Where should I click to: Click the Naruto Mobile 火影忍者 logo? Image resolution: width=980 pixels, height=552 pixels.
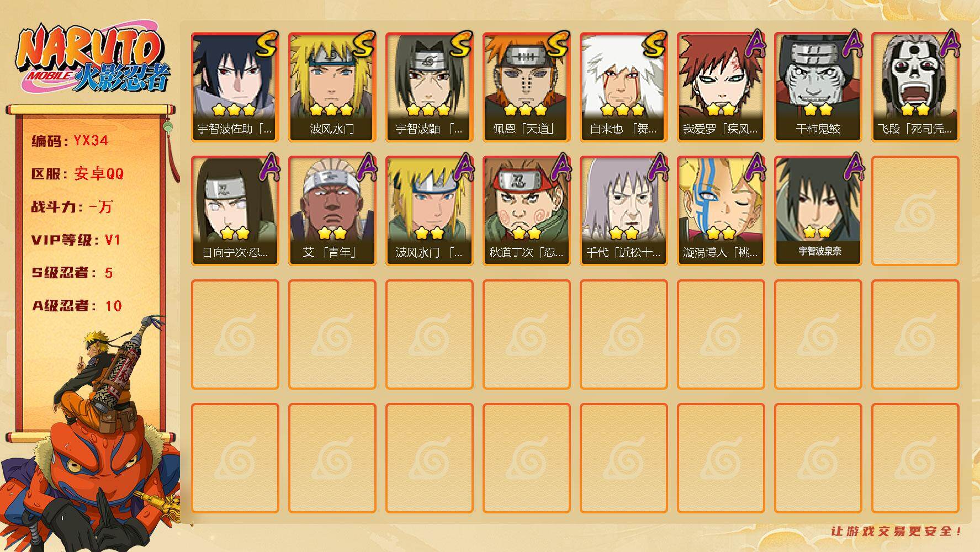(93, 59)
